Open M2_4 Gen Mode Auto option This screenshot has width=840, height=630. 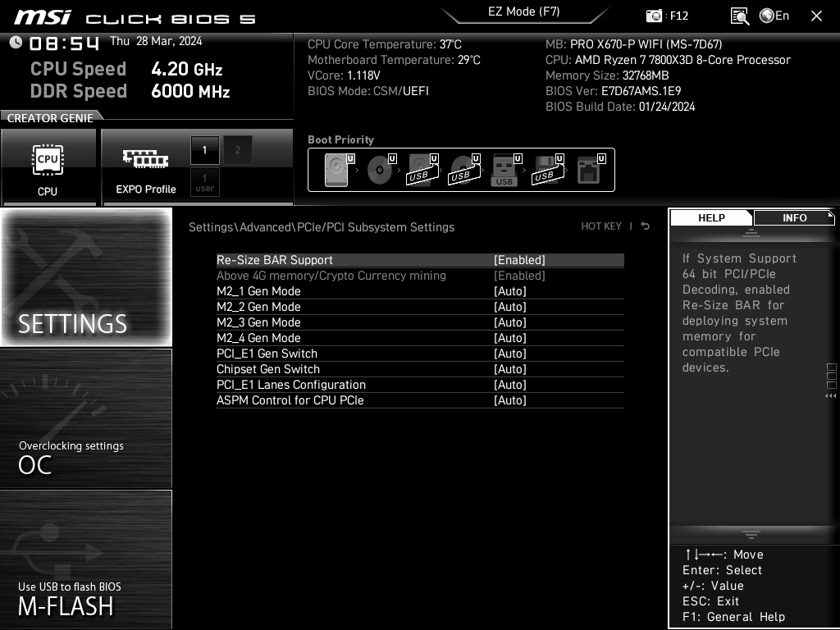[510, 337]
